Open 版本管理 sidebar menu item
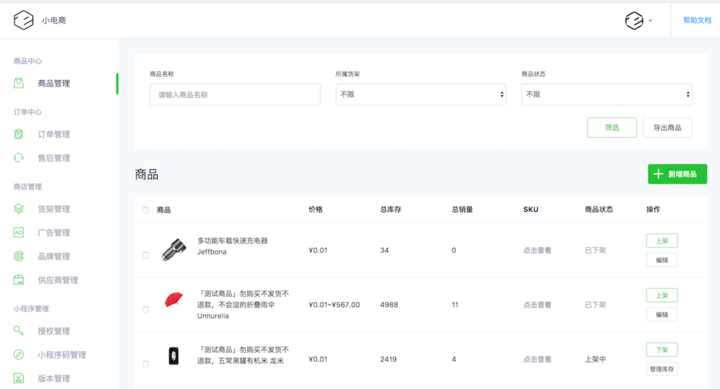The height and width of the screenshot is (389, 720). [x=54, y=378]
